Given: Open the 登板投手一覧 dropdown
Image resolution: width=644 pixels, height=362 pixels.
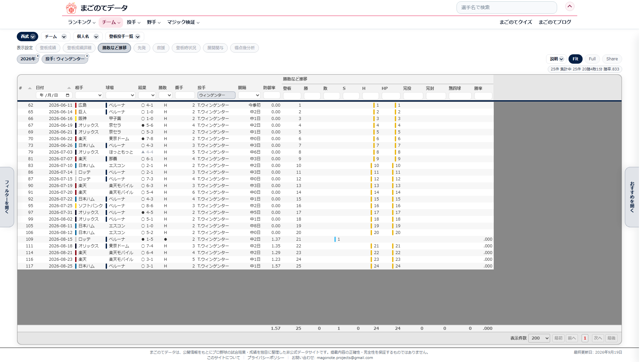Looking at the screenshot, I should [x=124, y=37].
